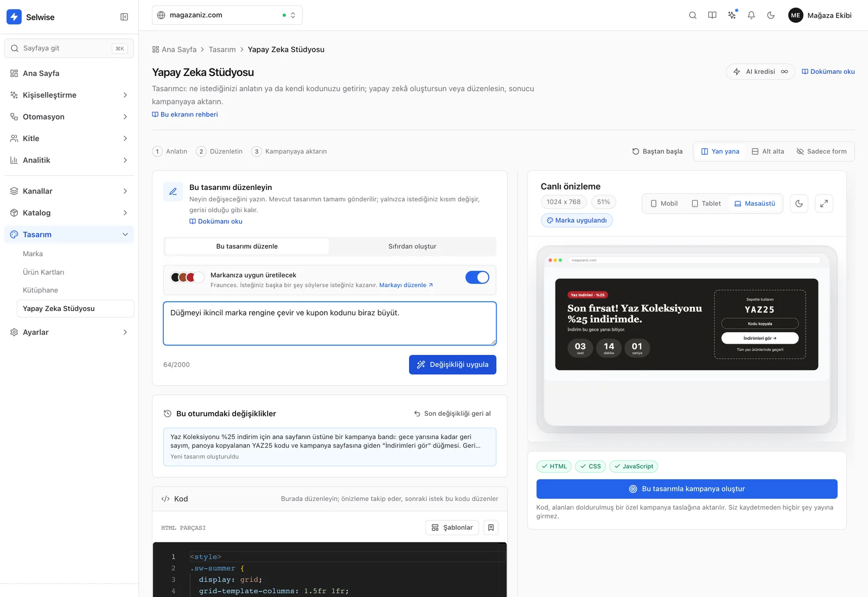This screenshot has height=597, width=868.
Task: Click the globe icon in site selector
Action: [161, 15]
